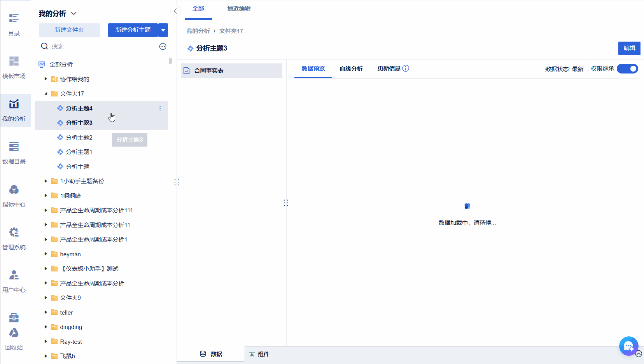
Task: Toggle the 权限继承 switch
Action: click(x=628, y=69)
